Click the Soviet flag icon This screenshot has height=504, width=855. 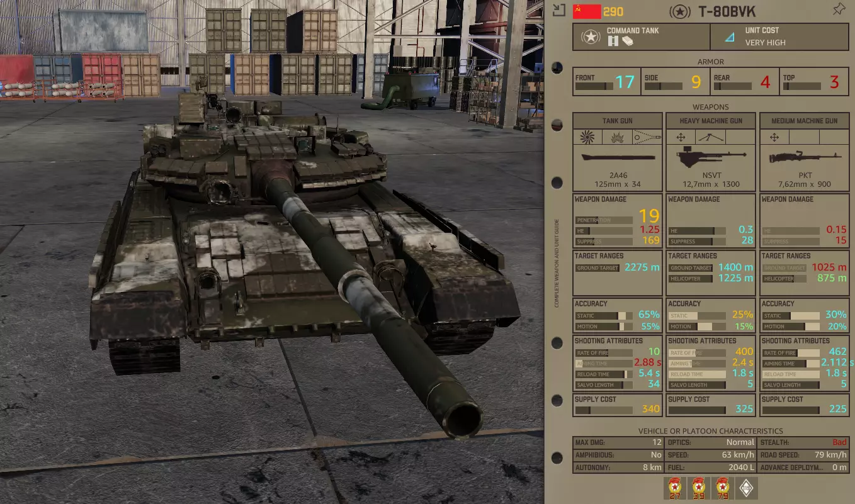[x=587, y=11]
